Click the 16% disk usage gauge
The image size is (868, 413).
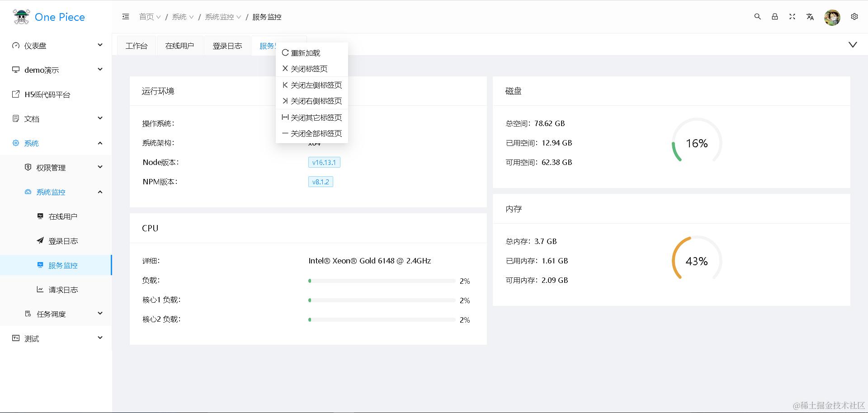point(697,143)
